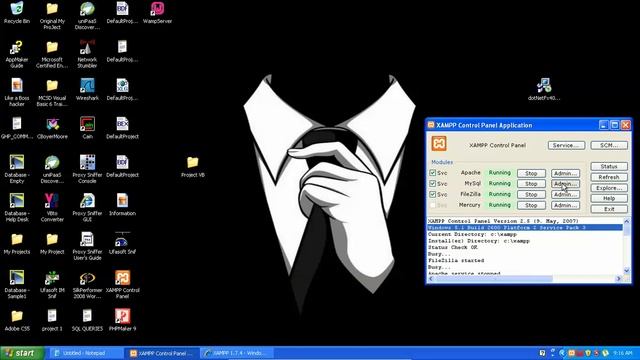The height and width of the screenshot is (360, 640).
Task: Open the Database - Sample1 shortcut
Action: [x=17, y=284]
